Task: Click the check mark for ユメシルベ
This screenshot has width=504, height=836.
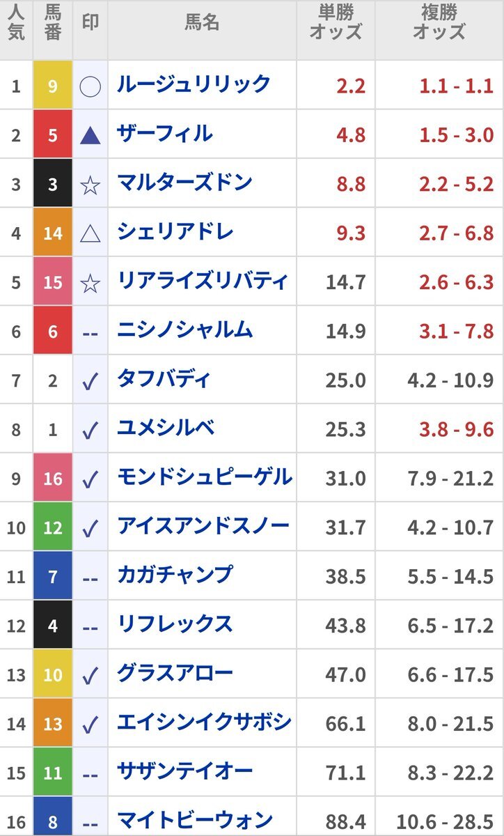Action: coord(90,430)
